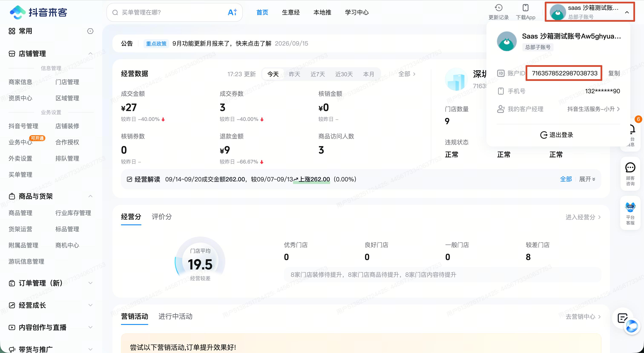The height and width of the screenshot is (353, 644).
Task: Switch to 进行中活动 tab
Action: coord(175,316)
